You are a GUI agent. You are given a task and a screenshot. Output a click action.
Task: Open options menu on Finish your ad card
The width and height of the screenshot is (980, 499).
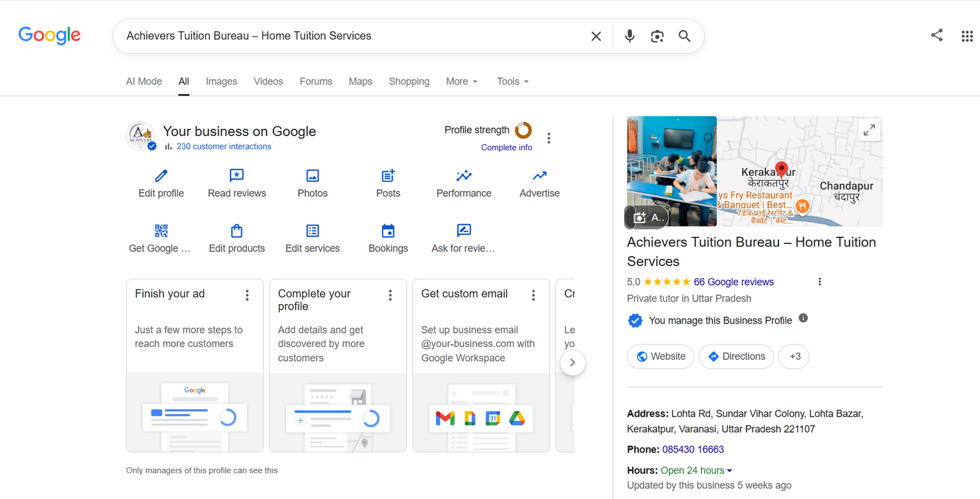coord(247,295)
